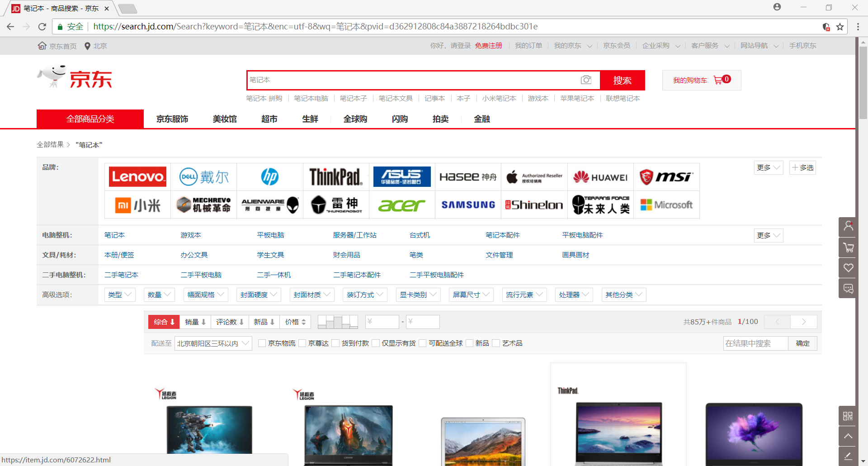Select the Samsung brand logo
Viewport: 868px width, 466px height.
[x=468, y=205]
